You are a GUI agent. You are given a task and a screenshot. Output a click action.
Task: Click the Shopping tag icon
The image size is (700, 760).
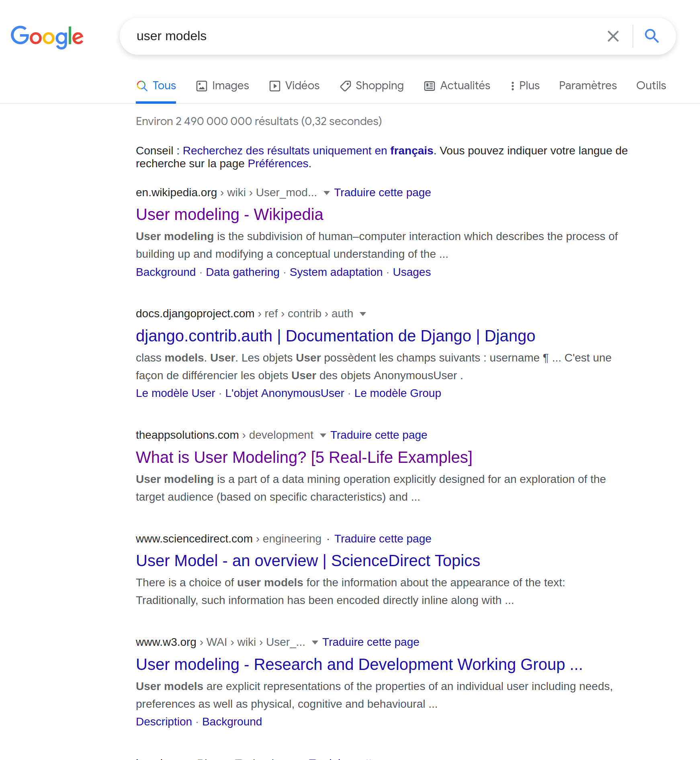pos(345,86)
